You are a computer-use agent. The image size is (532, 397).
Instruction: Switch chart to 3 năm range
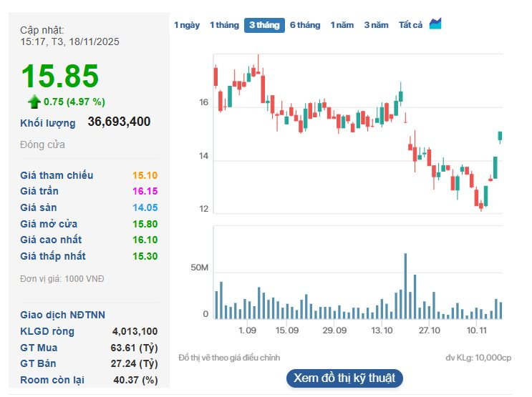click(376, 25)
